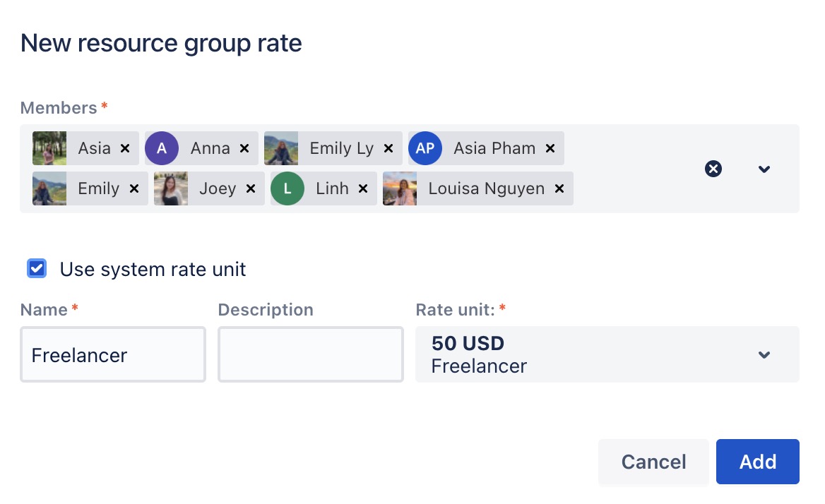Expand the Members dropdown chevron

[x=764, y=169]
